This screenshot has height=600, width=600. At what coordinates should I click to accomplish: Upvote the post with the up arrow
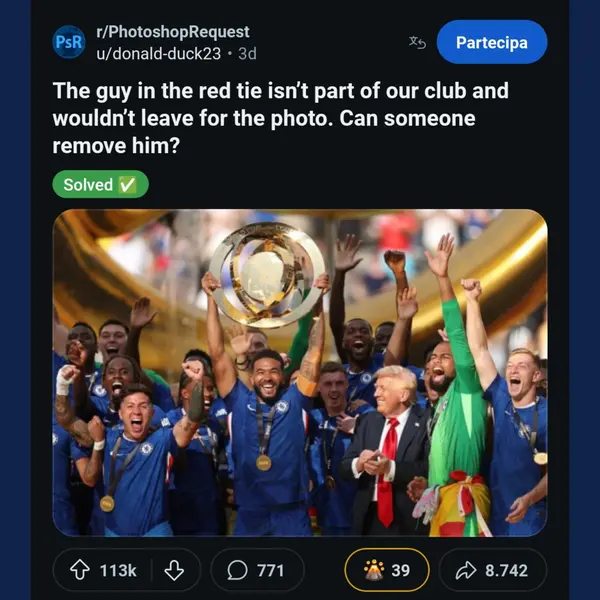79,570
